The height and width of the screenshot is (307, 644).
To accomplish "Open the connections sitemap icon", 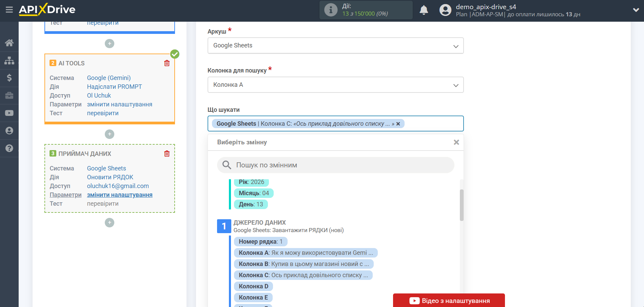I will point(9,60).
